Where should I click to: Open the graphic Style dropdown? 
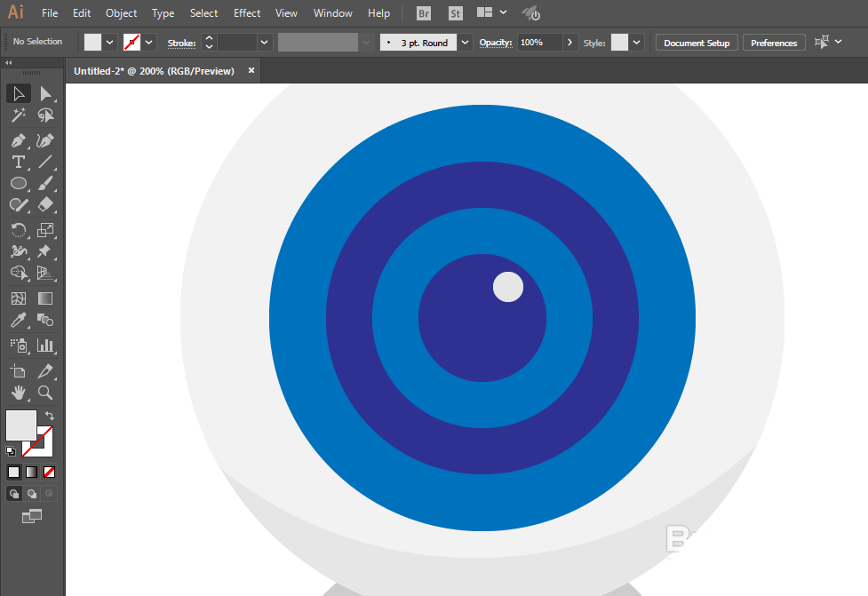[637, 43]
